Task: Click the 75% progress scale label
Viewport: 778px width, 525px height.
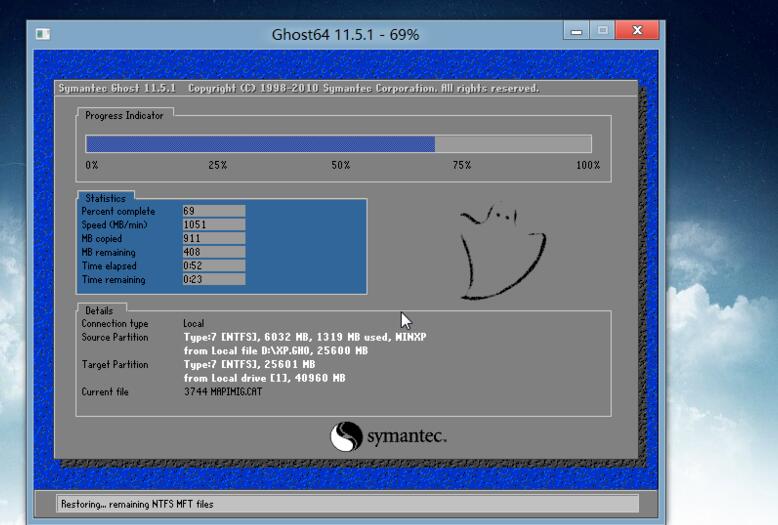Action: (462, 165)
